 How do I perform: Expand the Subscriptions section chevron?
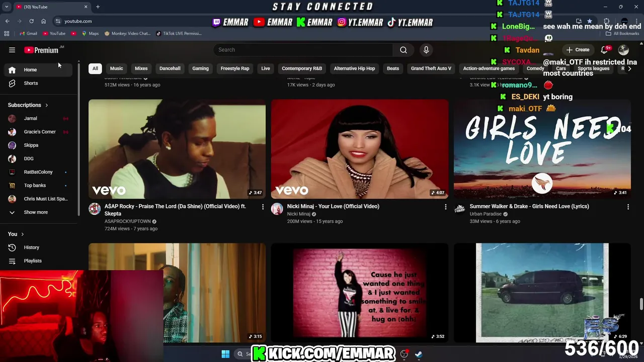(x=47, y=105)
